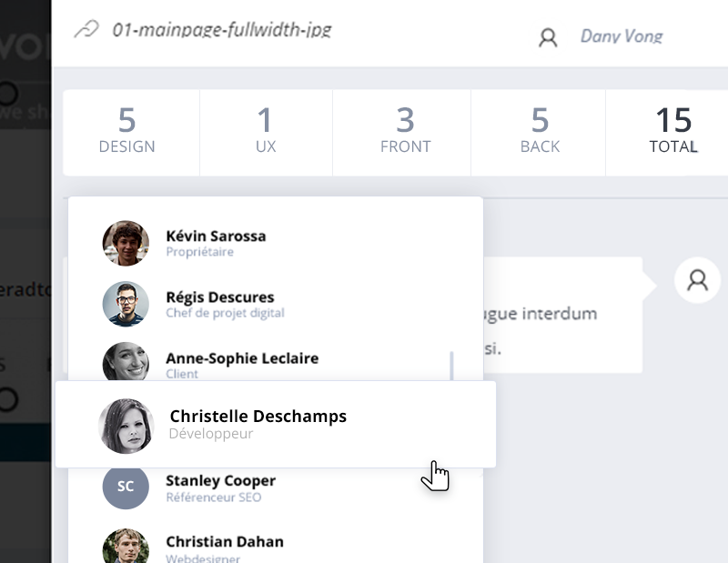Click Kévin Sarossa's profile photo

tap(126, 243)
